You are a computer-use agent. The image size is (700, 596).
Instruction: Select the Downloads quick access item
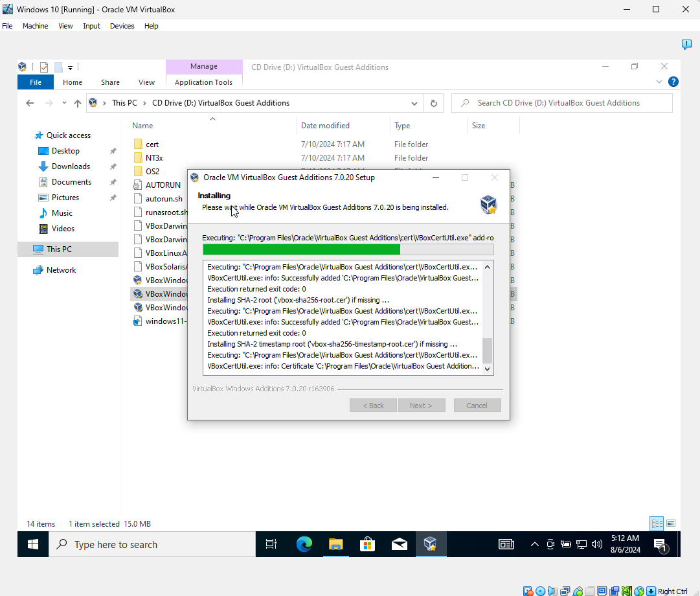click(71, 166)
